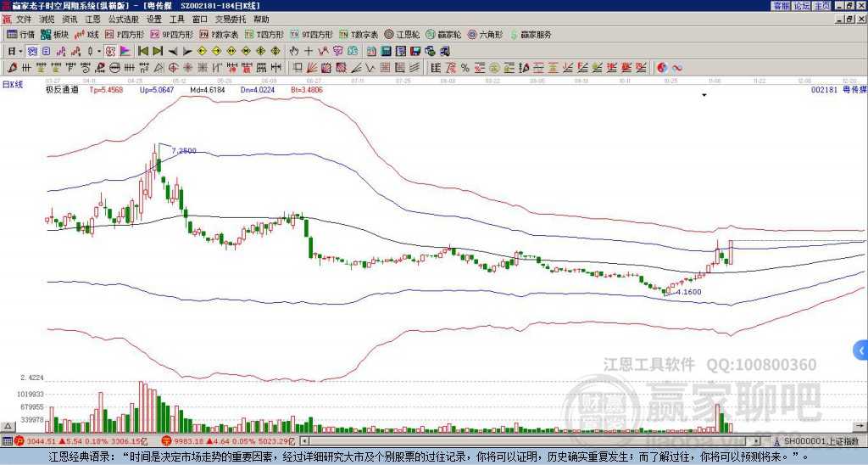Viewport: 868px width, 465px height.
Task: Open the calculator icon
Action: 386,52
